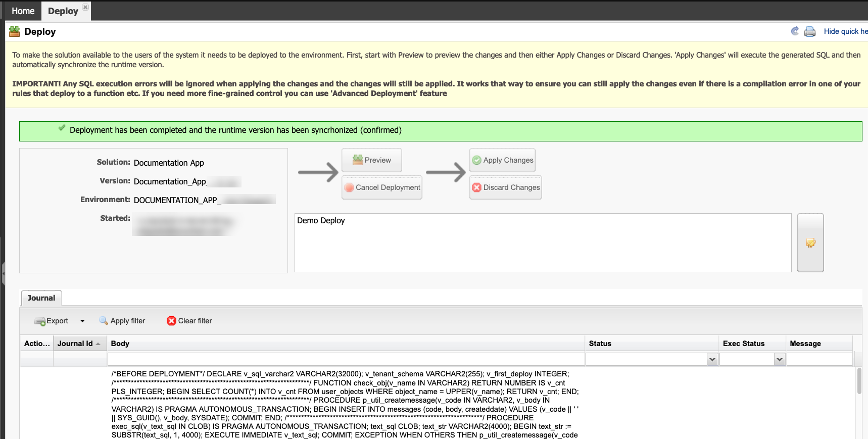Click the Apply filter magnifier icon
The width and height of the screenshot is (868, 439).
tap(104, 321)
